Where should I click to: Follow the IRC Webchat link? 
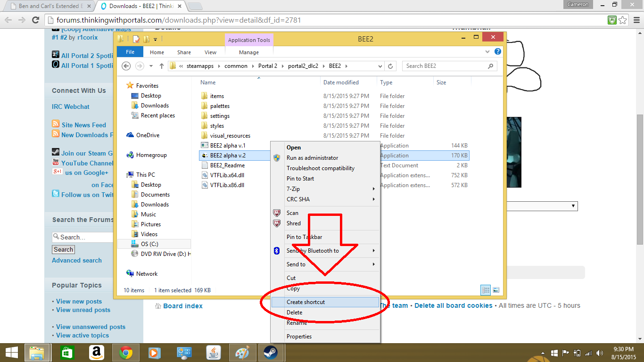[71, 107]
